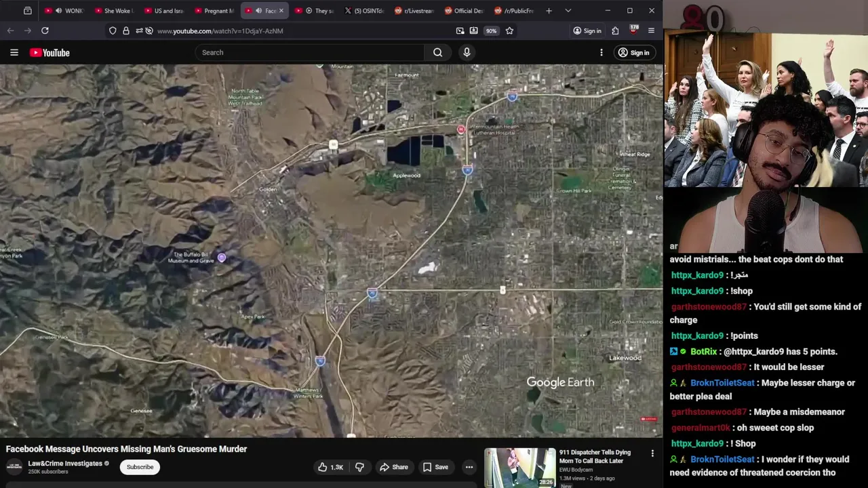
Task: Open the Law&Crime Investigates channel avatar
Action: (14, 466)
